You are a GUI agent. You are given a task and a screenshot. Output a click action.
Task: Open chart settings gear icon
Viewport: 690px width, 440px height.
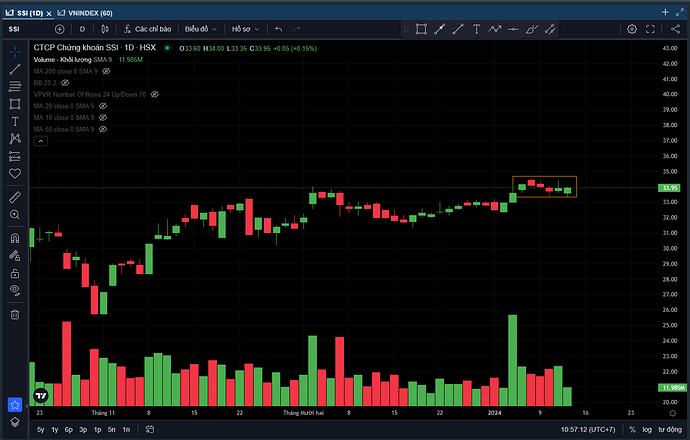click(632, 29)
